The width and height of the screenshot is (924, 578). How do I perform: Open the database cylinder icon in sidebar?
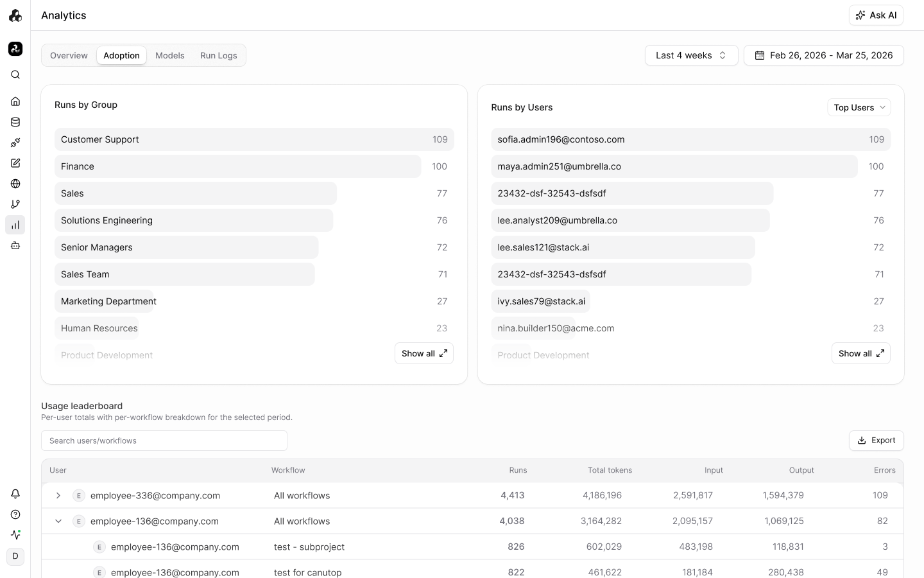point(15,122)
